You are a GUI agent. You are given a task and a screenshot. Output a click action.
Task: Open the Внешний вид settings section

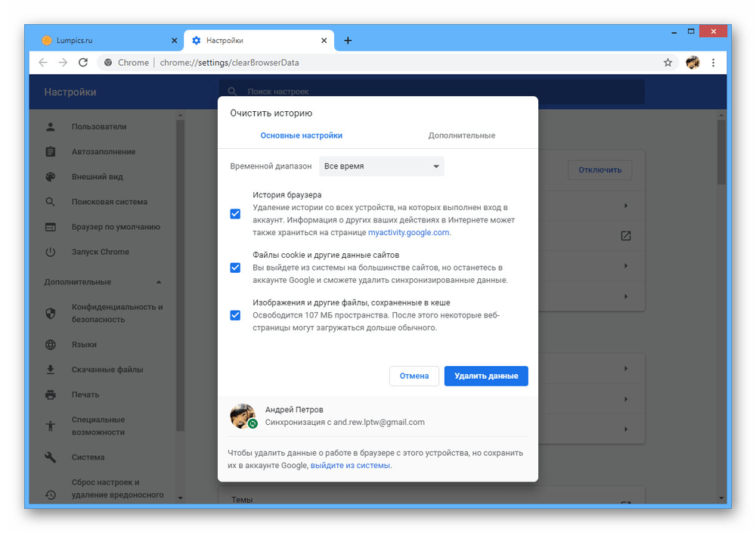point(98,177)
